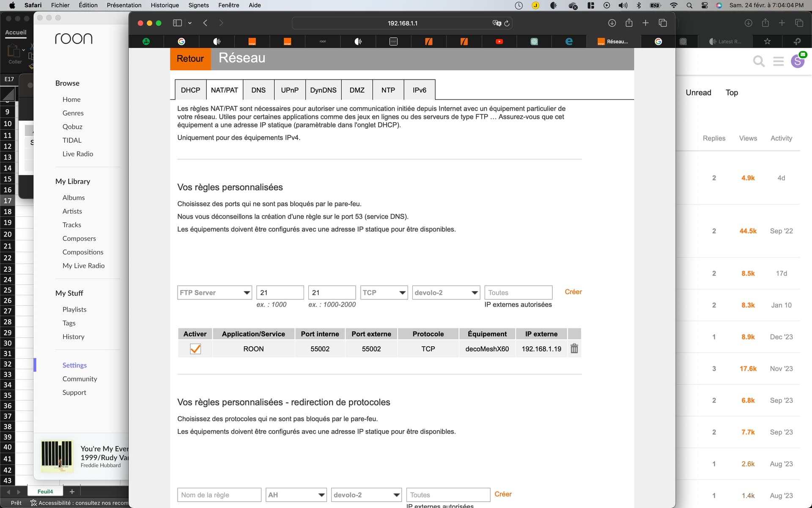The image size is (812, 508).
Task: Click Créer link next to port rule
Action: pyautogui.click(x=573, y=292)
